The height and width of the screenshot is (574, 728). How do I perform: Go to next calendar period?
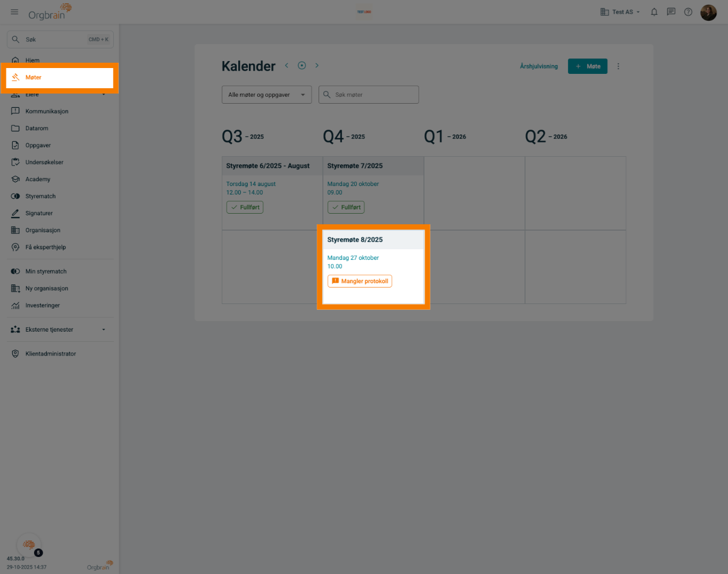[317, 65]
